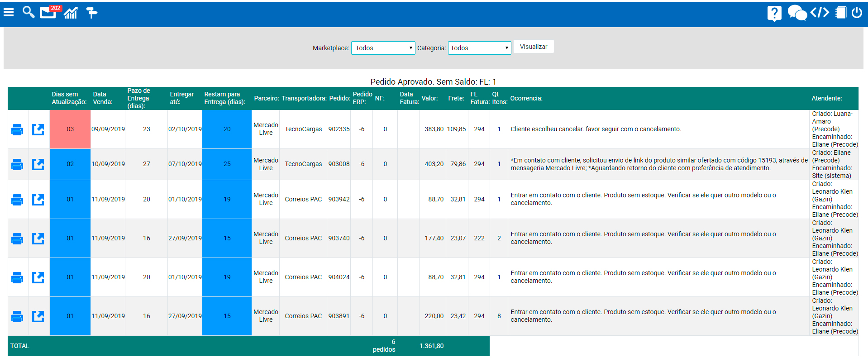Click the '6 pedidos' total count
This screenshot has height=358, width=868.
point(384,346)
